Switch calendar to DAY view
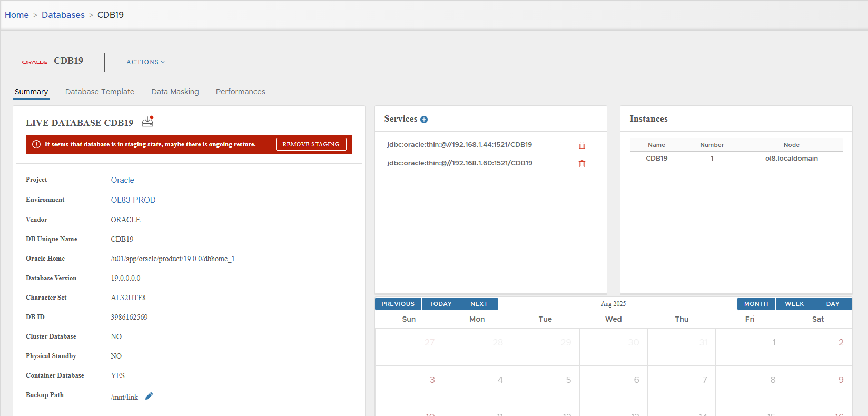 [833, 304]
